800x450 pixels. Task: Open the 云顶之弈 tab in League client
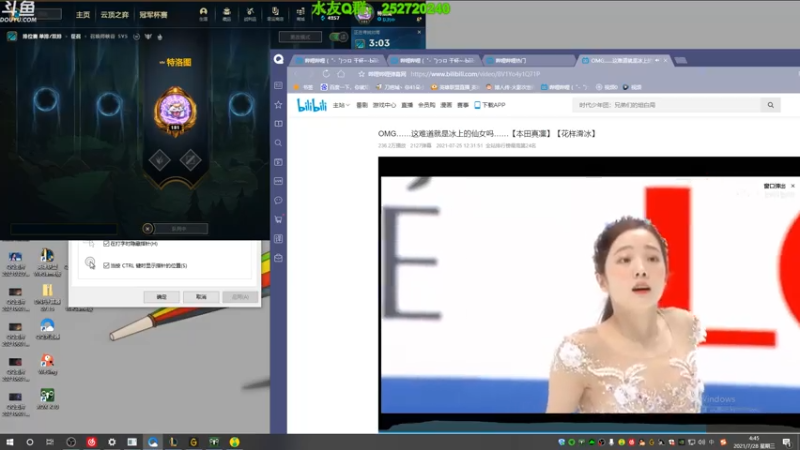[114, 15]
